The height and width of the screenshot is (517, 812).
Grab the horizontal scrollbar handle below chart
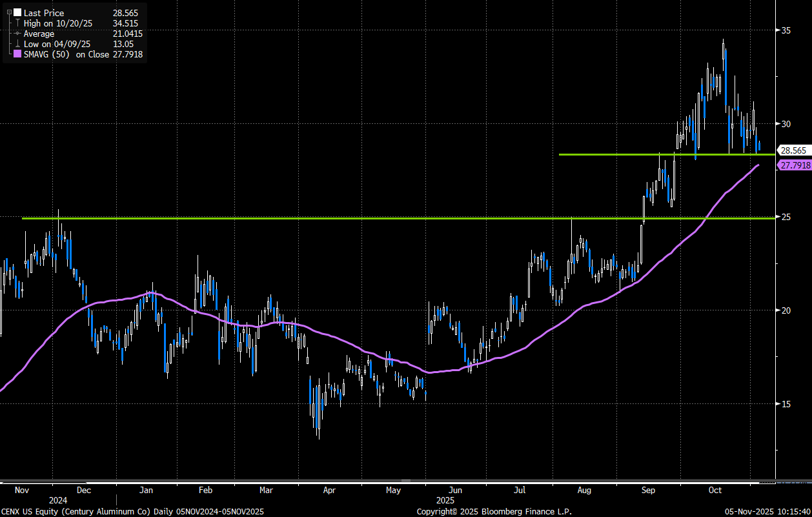[x=405, y=481]
